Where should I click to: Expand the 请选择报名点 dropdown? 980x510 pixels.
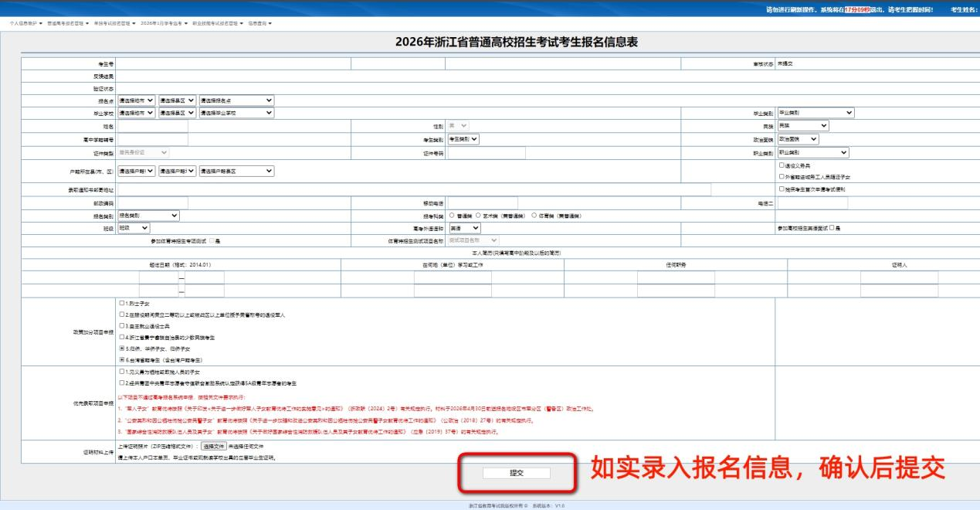click(236, 100)
